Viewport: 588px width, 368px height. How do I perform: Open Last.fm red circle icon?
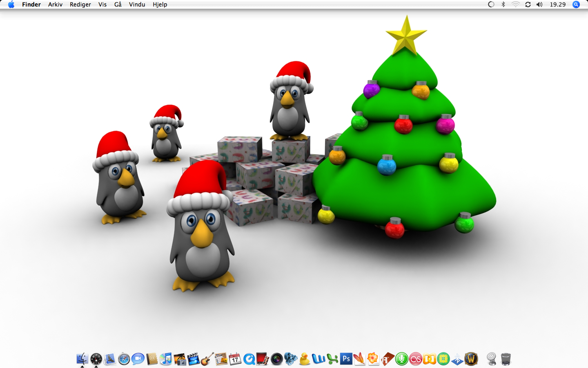415,359
